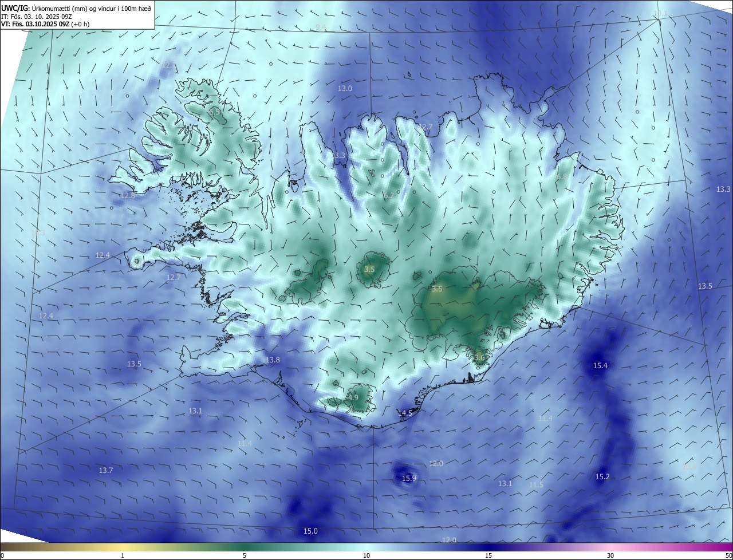This screenshot has width=733, height=560.
Task: Click the 15 tick on the color scale
Action: pos(488,555)
